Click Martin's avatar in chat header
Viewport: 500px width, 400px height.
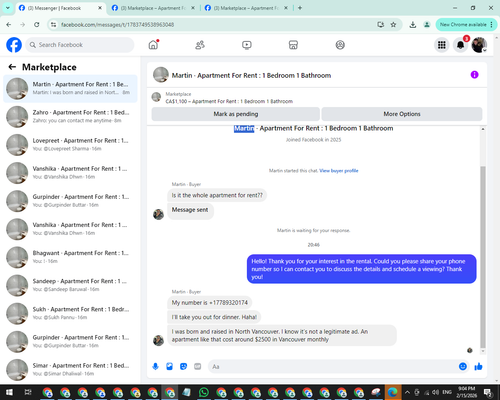click(161, 75)
